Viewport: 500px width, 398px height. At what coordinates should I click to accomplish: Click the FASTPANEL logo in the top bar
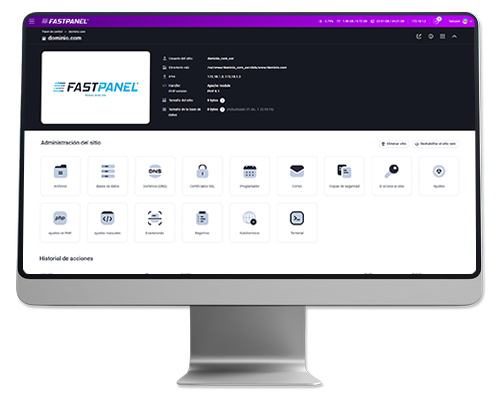click(x=65, y=21)
